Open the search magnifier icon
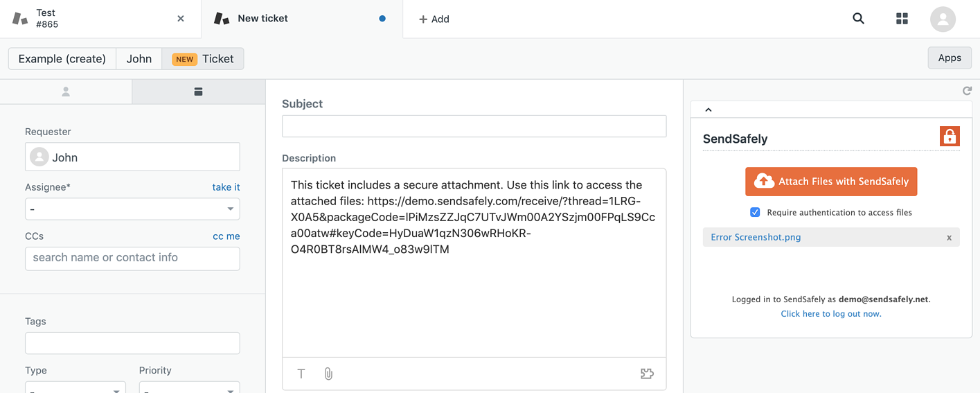980x393 pixels. [858, 19]
